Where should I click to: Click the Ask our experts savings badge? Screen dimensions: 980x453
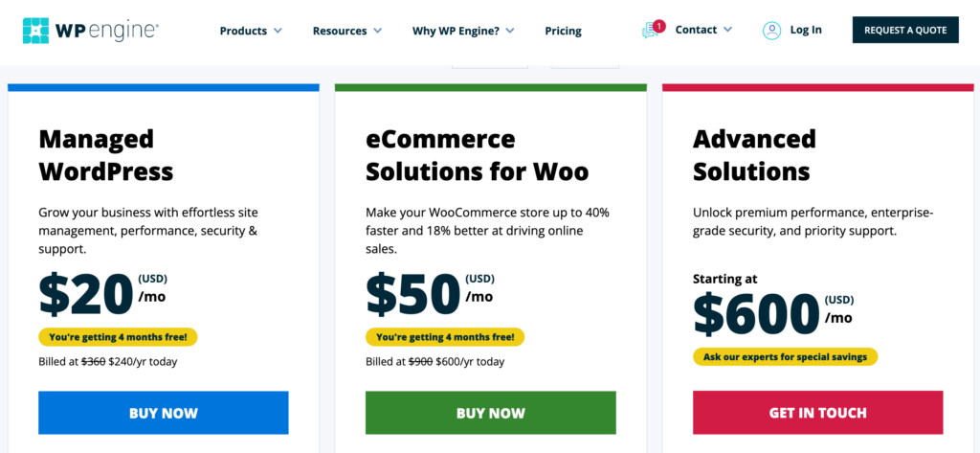click(785, 357)
